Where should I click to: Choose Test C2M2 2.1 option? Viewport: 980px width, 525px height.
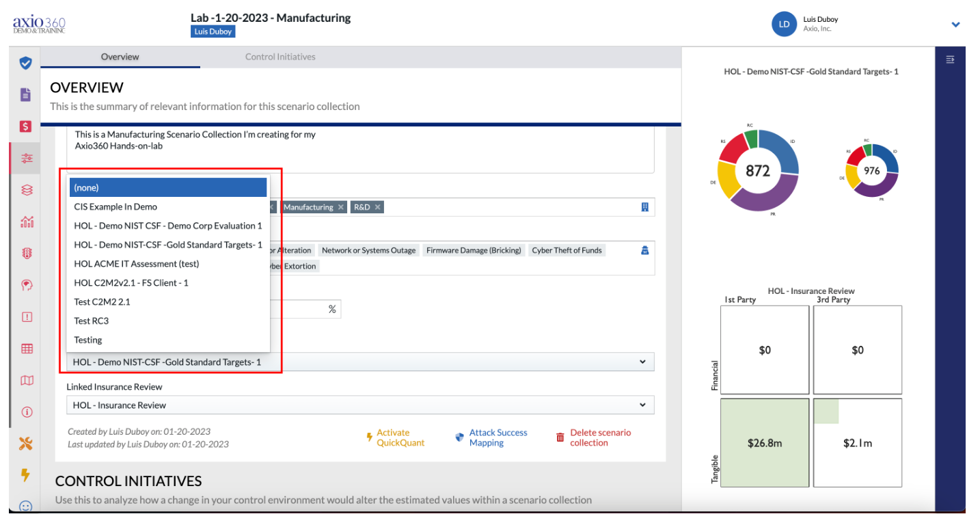(x=168, y=301)
